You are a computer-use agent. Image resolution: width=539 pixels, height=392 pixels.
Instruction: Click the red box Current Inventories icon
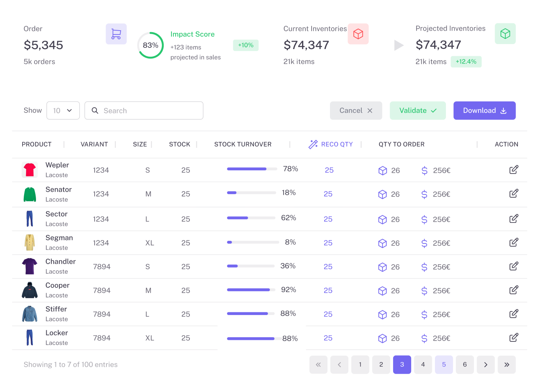[x=358, y=34]
